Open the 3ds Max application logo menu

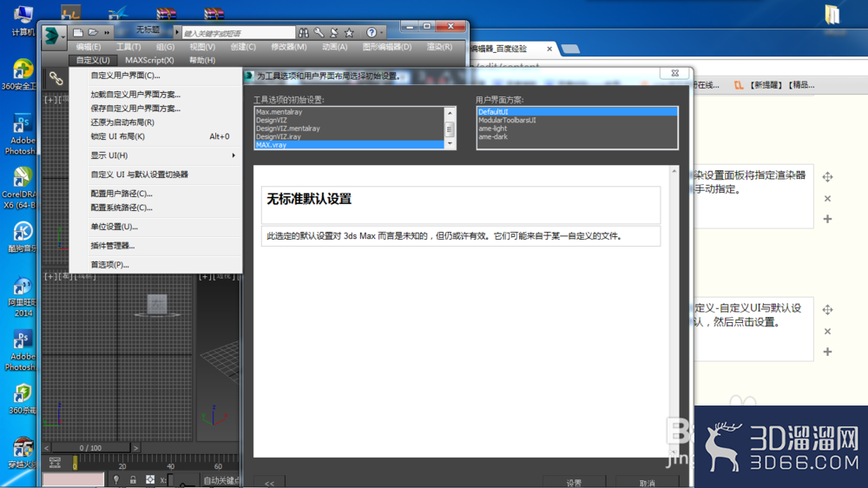tap(53, 36)
